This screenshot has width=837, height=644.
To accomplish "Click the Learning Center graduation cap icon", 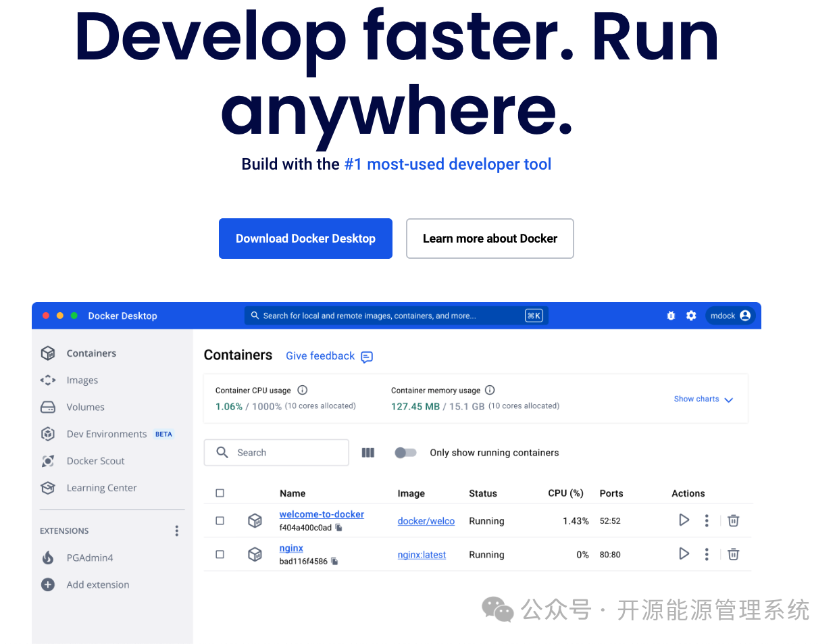I will [x=48, y=488].
